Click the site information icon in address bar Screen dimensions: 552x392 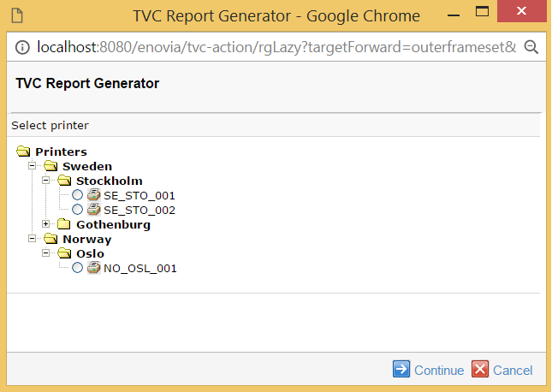(21, 46)
